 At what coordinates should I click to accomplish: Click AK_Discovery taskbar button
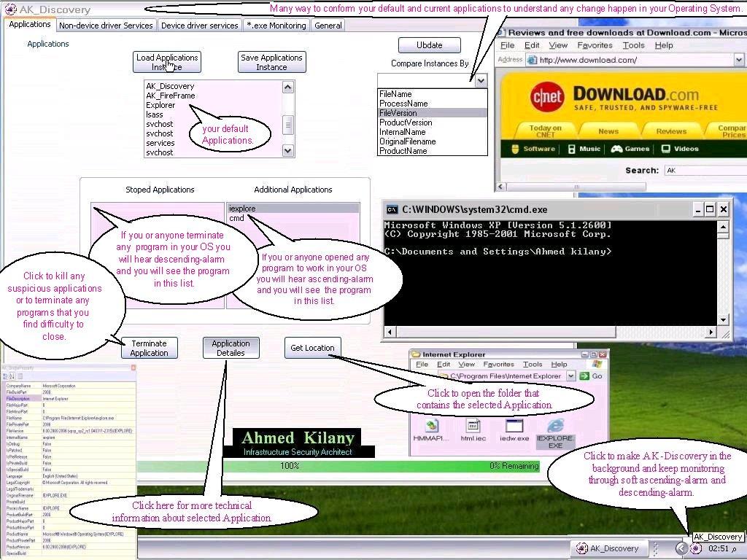point(611,548)
